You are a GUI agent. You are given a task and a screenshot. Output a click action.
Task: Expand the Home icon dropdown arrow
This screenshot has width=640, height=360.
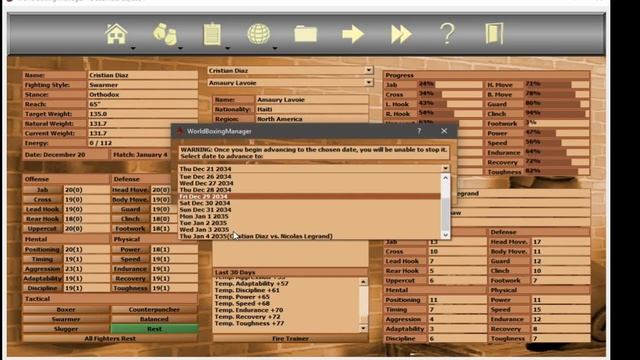click(x=133, y=48)
